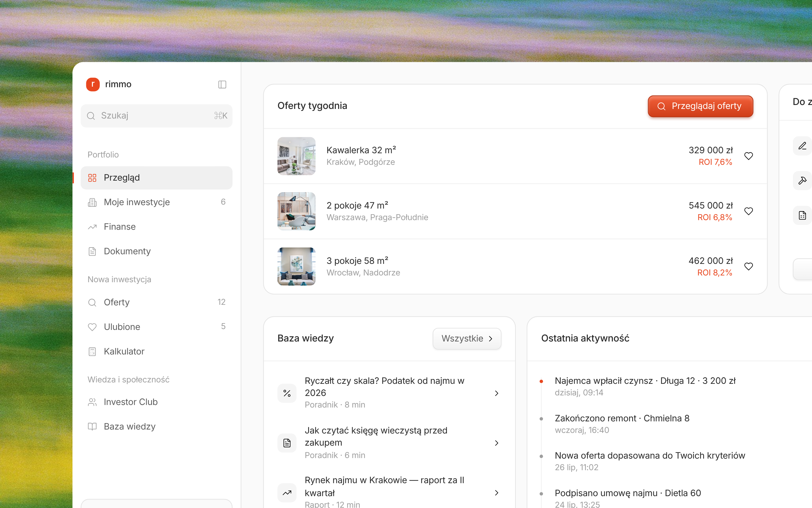Show all knowledge base articles with Wszystkie
Screen dimensions: 812x508
click(x=467, y=339)
